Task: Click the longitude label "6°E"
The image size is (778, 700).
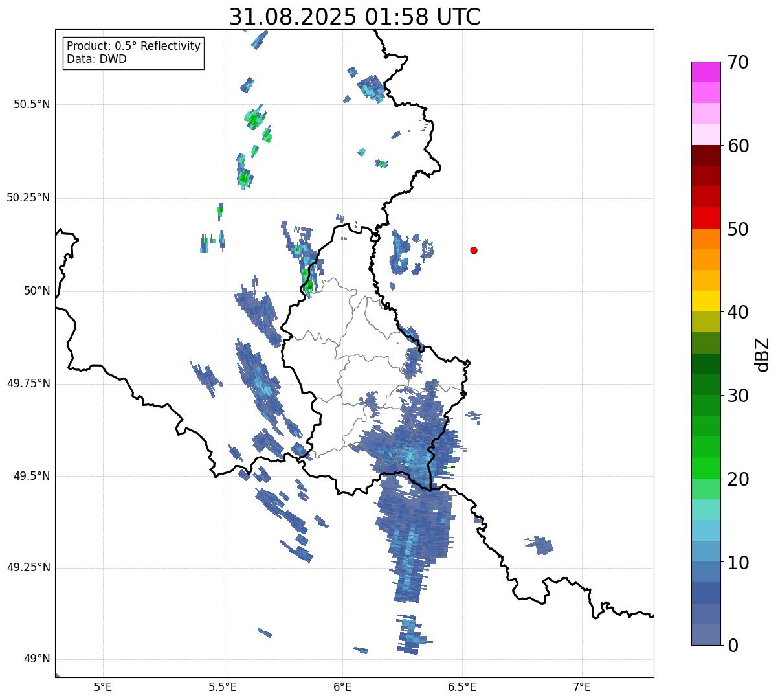Action: coord(342,687)
